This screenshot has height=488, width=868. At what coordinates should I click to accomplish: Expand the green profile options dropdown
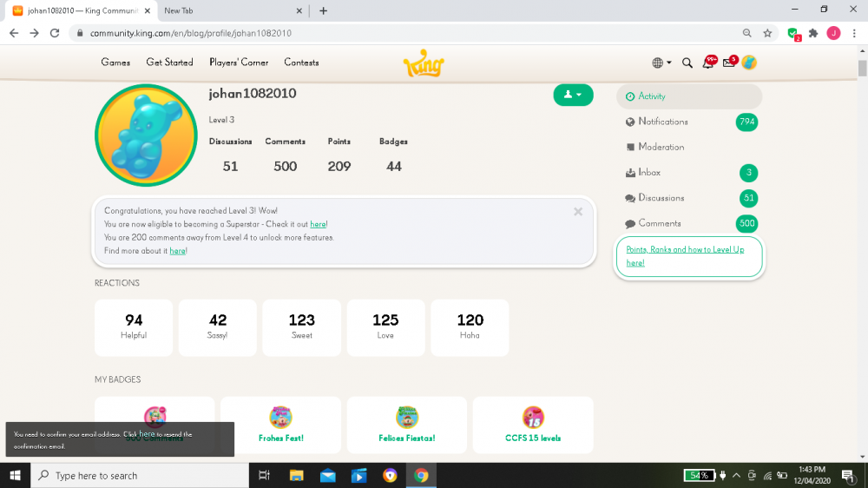point(573,95)
